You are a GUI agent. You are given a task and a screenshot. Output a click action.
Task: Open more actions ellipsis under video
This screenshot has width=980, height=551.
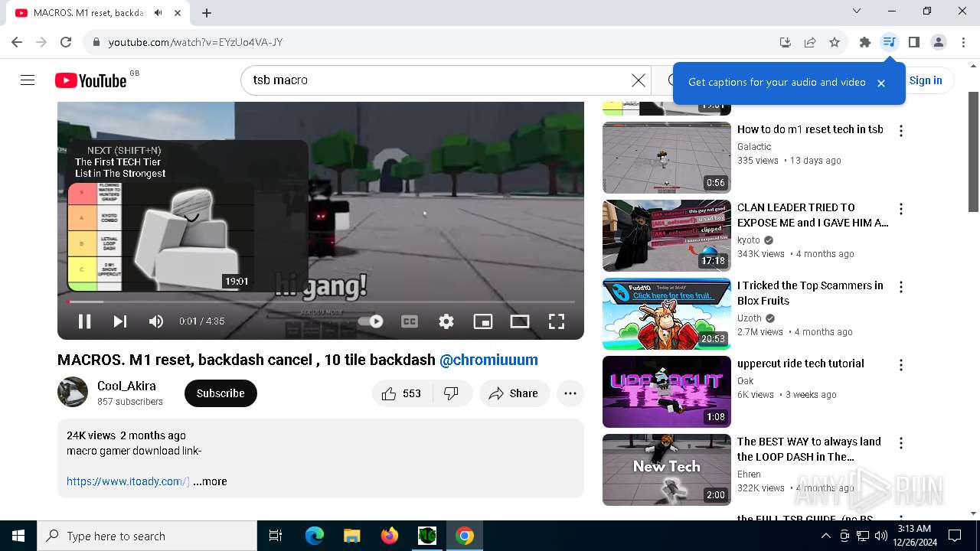coord(570,393)
